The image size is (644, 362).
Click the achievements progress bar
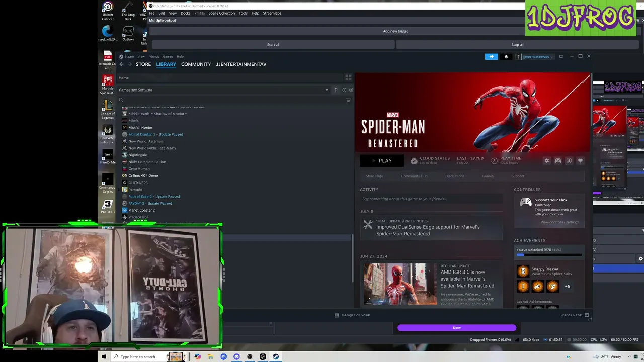549,255
